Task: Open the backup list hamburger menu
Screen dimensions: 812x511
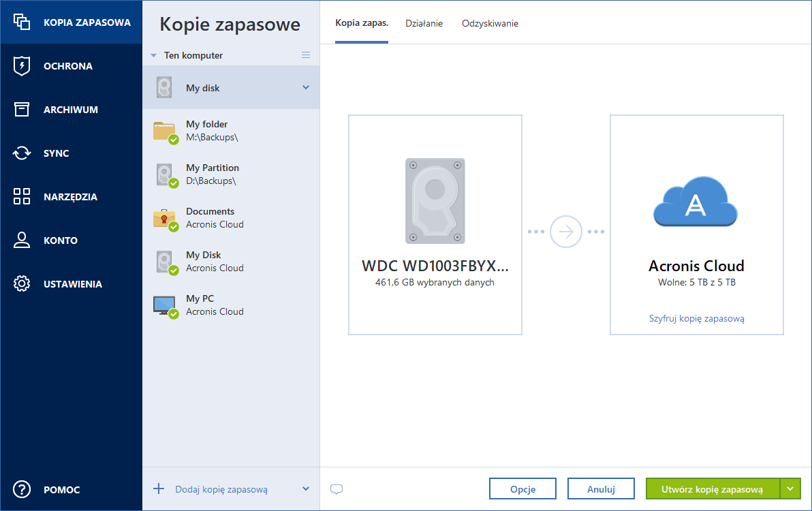Action: click(306, 55)
